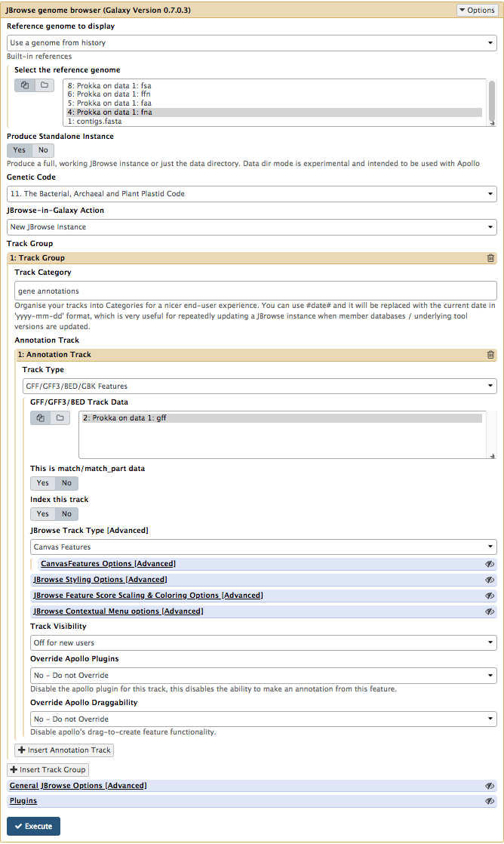The height and width of the screenshot is (844, 504).
Task: Expand JBrowse Contextual Menu options [Advanced]
Action: tap(118, 611)
